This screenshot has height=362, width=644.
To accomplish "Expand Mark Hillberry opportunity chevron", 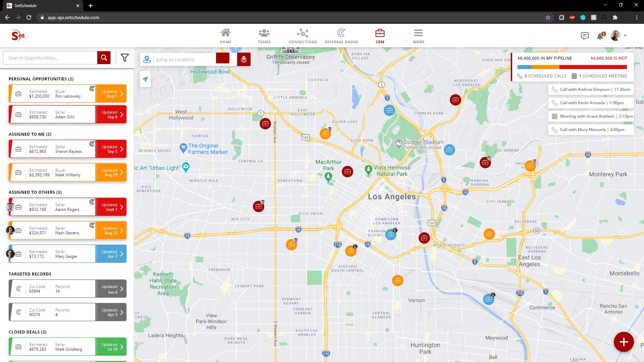I will click(122, 173).
